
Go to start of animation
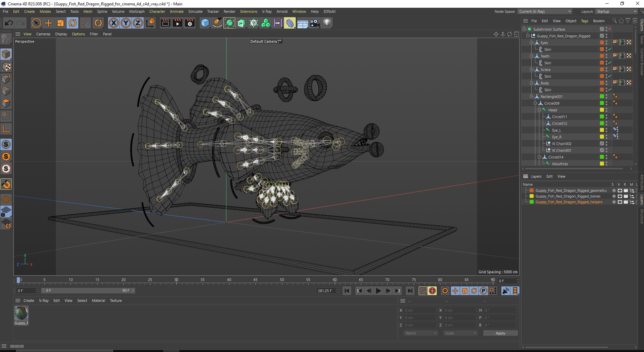point(347,291)
